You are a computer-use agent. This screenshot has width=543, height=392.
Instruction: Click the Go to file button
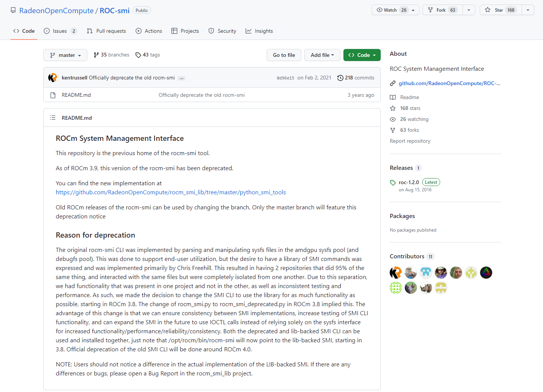[x=284, y=55]
